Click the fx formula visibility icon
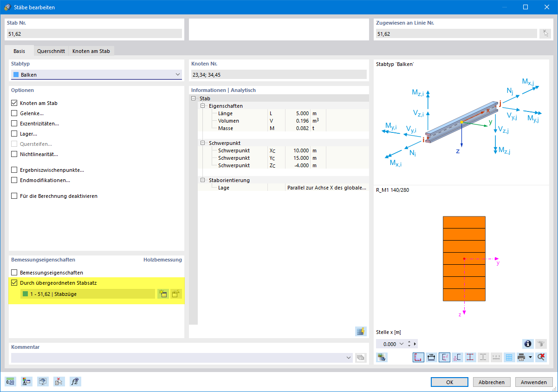The width and height of the screenshot is (558, 392). (x=75, y=381)
